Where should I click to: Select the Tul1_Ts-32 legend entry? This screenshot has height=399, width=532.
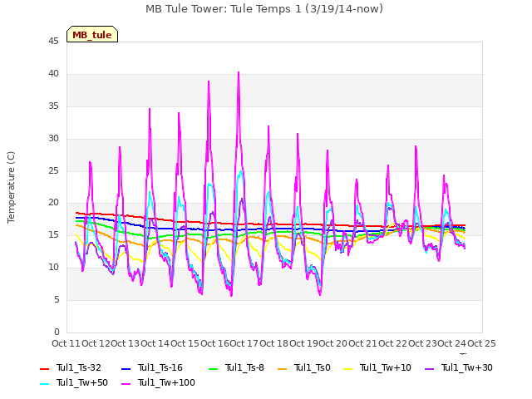click(70, 367)
